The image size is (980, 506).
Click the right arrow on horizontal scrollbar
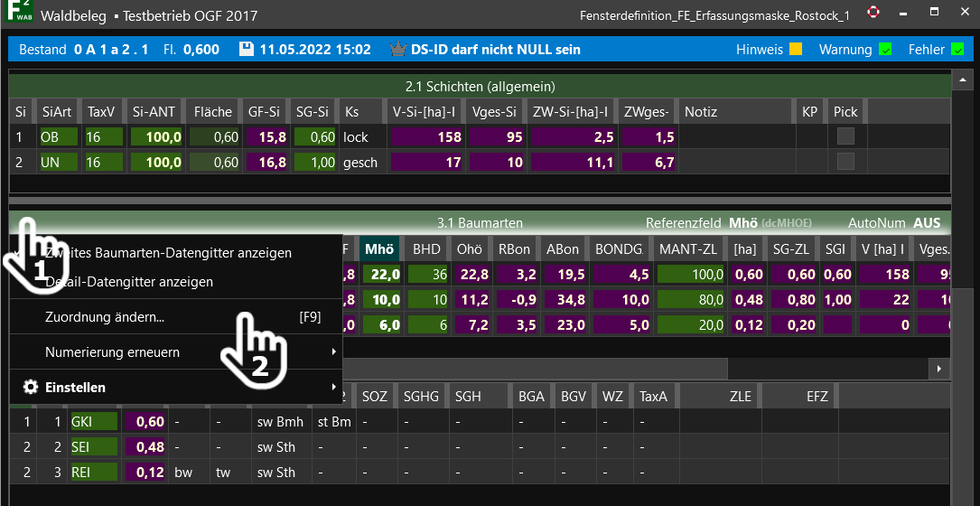[939, 369]
